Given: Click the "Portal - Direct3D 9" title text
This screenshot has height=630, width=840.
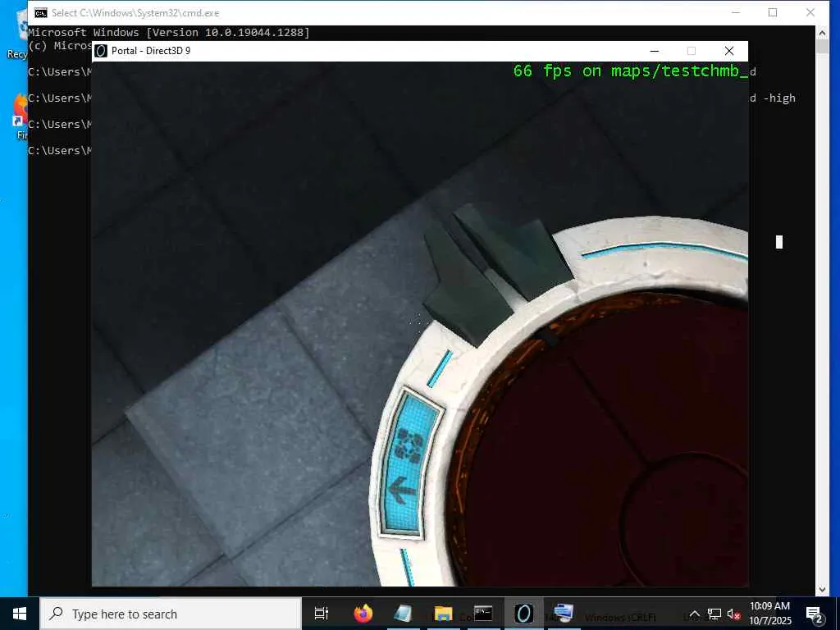Looking at the screenshot, I should [x=151, y=51].
